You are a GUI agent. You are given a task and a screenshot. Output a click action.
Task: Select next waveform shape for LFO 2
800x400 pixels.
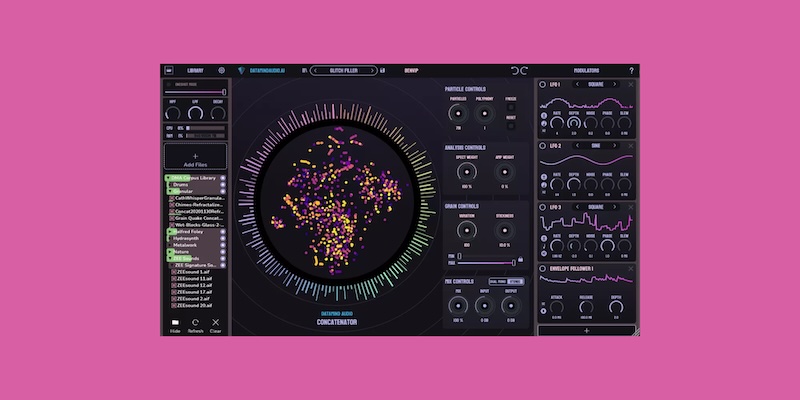tap(614, 145)
